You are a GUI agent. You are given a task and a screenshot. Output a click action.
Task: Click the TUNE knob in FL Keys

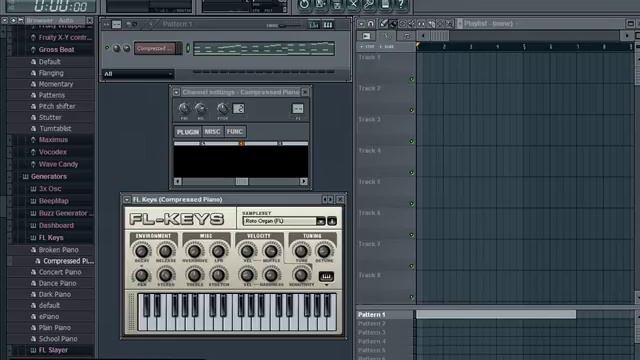coord(301,251)
